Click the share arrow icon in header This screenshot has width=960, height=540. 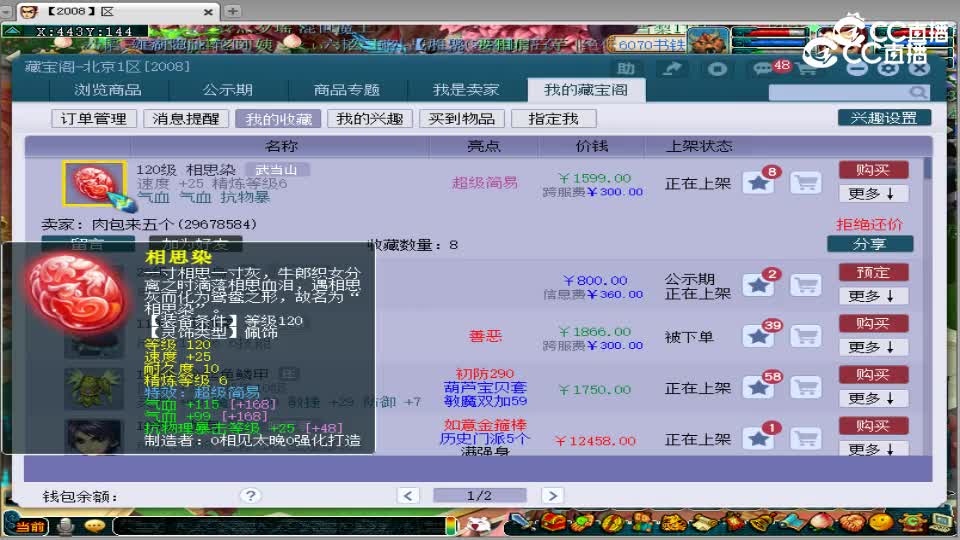pos(672,69)
